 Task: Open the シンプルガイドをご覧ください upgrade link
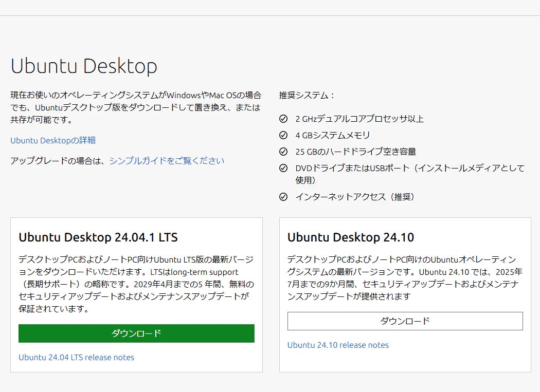coord(167,161)
